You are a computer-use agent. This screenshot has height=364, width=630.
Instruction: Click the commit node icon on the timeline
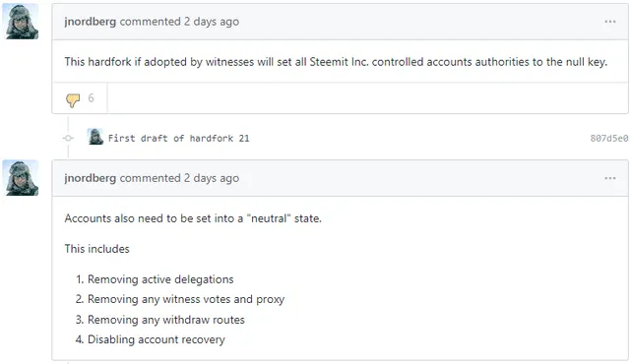68,139
